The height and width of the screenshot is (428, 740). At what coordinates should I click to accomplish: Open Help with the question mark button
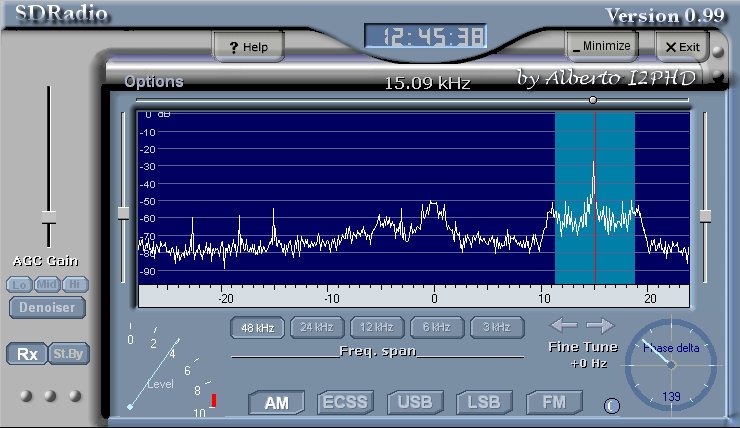(248, 47)
